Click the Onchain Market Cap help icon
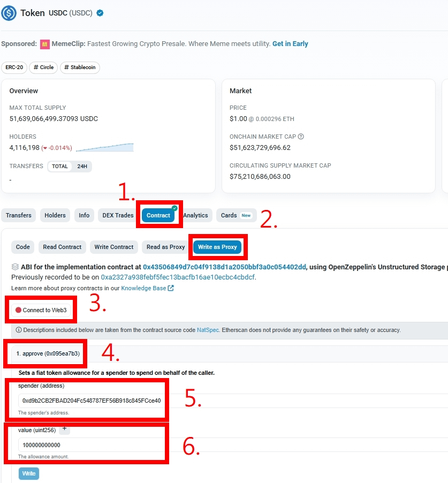The image size is (448, 483). pos(301,137)
